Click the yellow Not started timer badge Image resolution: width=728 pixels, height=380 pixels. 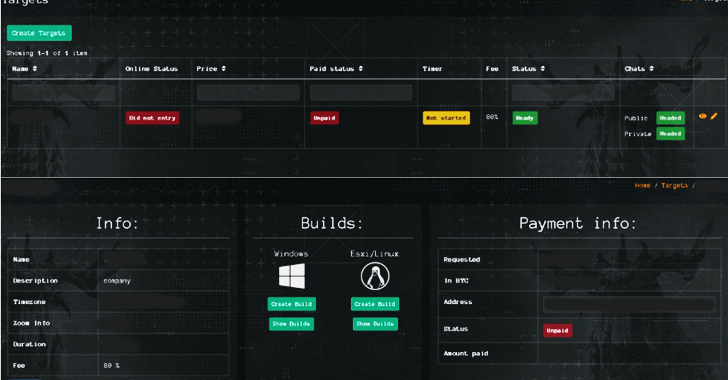point(446,118)
